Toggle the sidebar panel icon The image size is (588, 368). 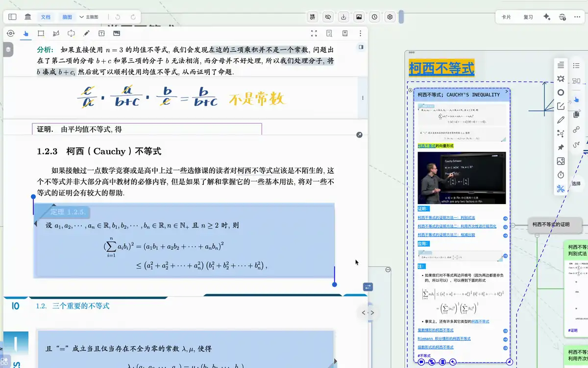[x=12, y=17]
